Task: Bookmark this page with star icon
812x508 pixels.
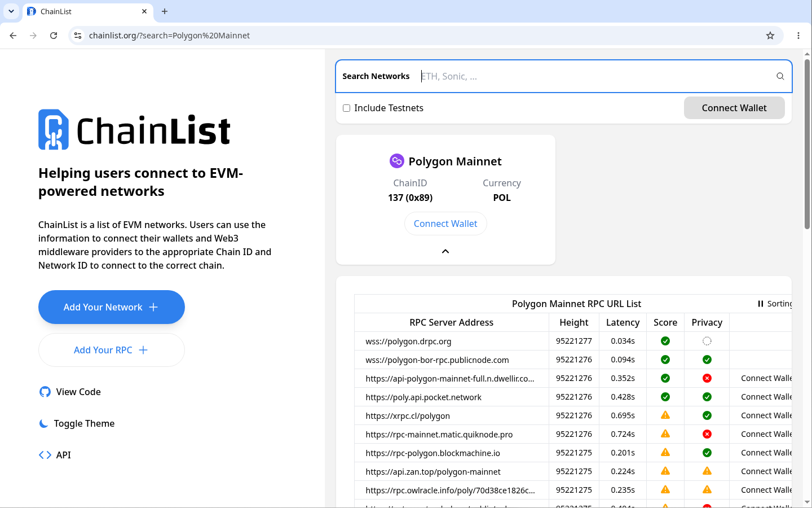Action: (770, 36)
